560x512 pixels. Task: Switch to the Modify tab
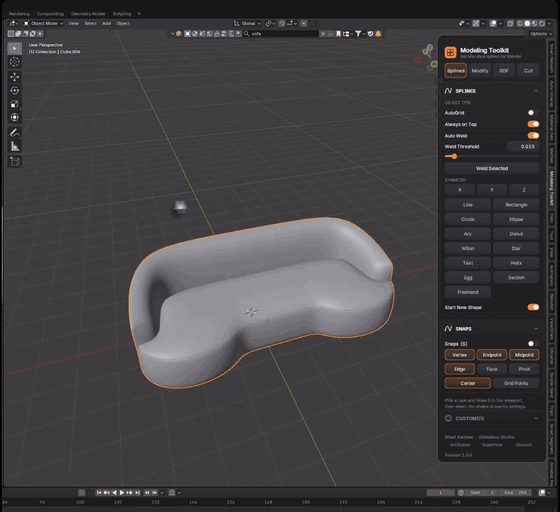tap(480, 71)
